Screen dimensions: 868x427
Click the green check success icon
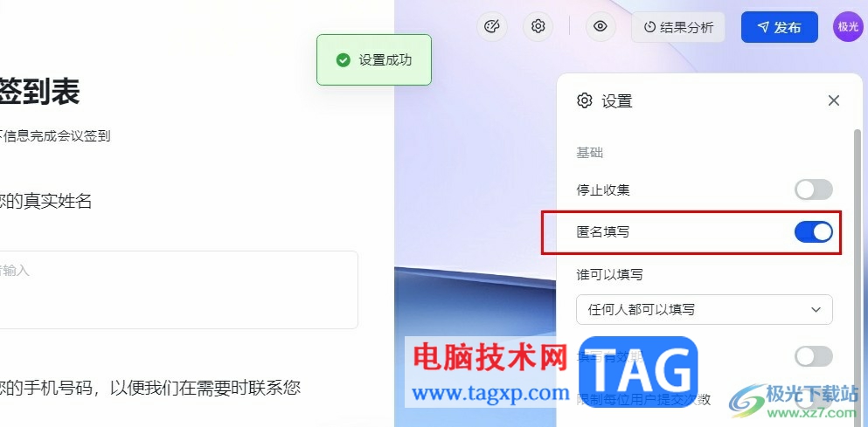coord(344,59)
